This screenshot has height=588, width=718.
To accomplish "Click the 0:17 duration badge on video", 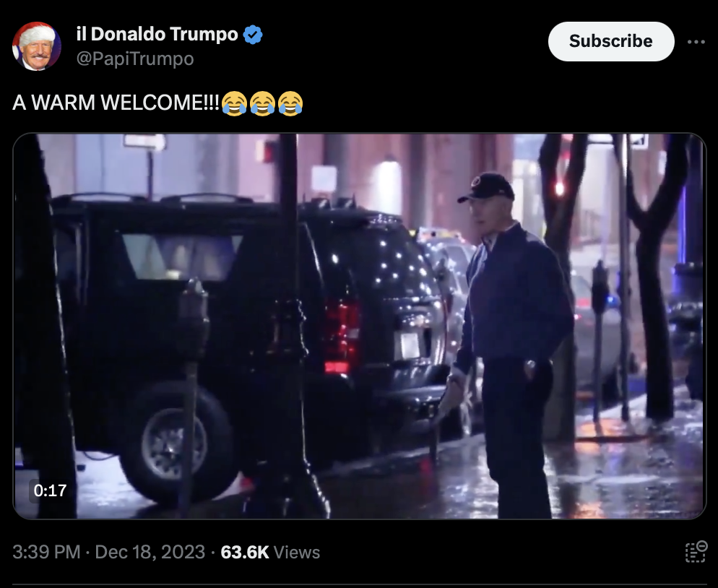I will (x=50, y=490).
